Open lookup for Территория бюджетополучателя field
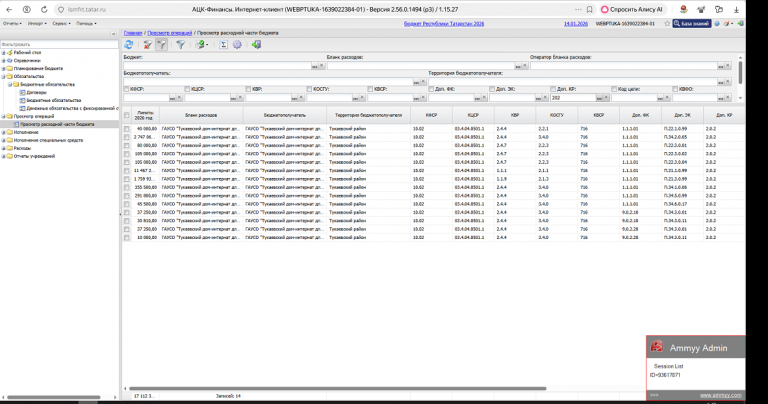 click(721, 82)
